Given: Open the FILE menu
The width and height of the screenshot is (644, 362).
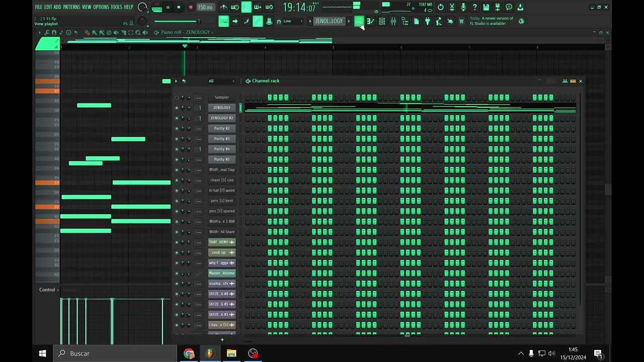Looking at the screenshot, I should click(x=39, y=7).
